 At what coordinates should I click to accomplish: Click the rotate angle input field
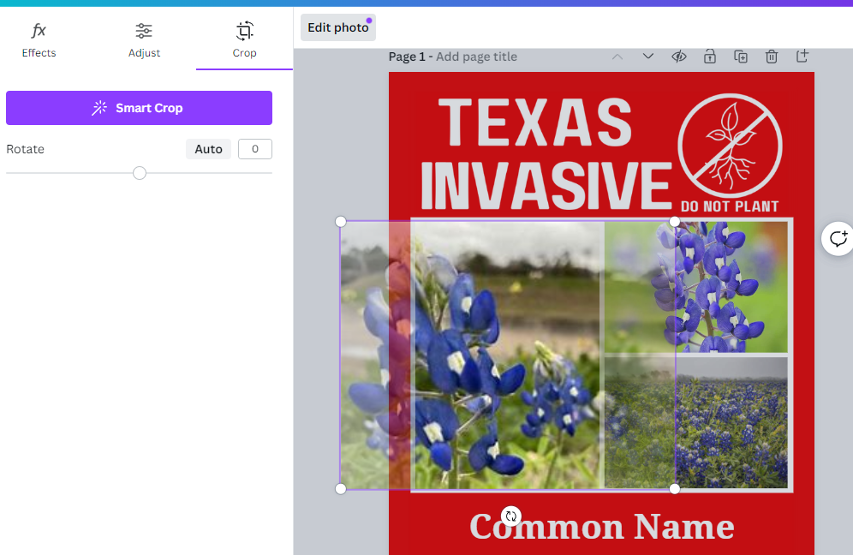tap(255, 149)
